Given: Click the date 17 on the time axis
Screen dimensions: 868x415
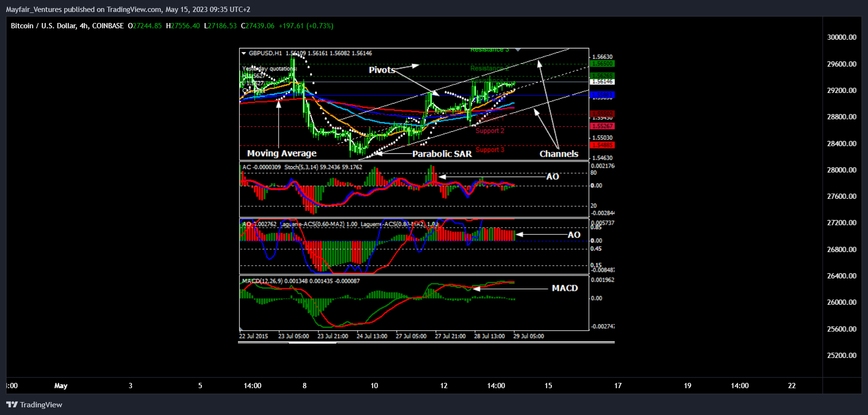Looking at the screenshot, I should click(618, 386).
